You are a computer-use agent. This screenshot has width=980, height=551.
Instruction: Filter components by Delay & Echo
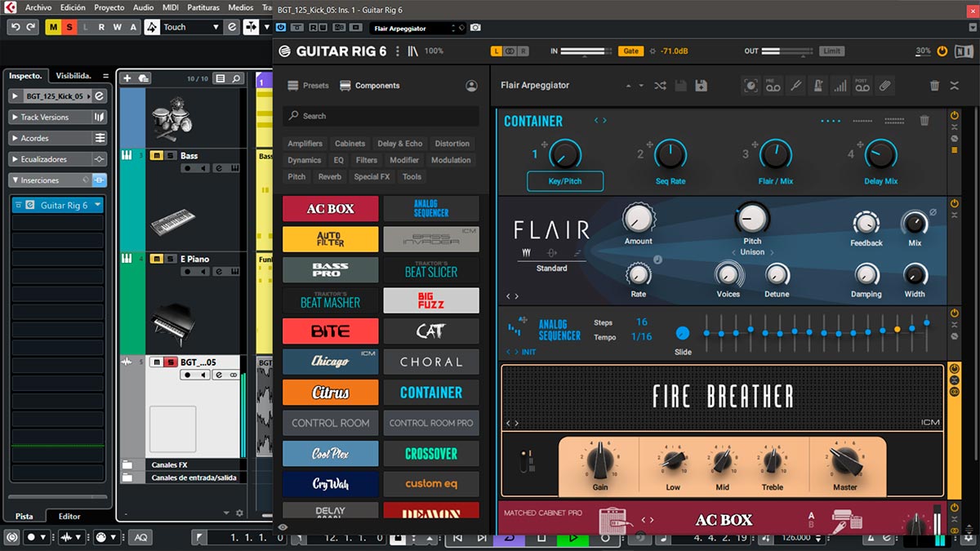pos(400,144)
